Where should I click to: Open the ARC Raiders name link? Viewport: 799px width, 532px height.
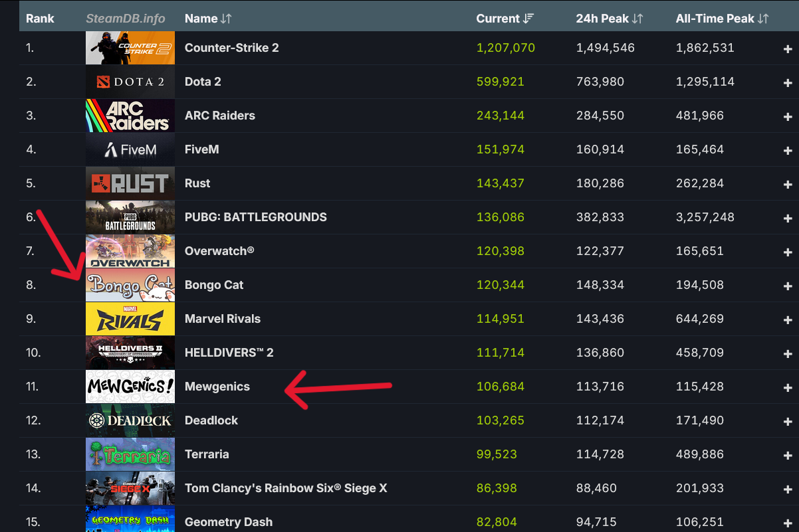pyautogui.click(x=220, y=116)
